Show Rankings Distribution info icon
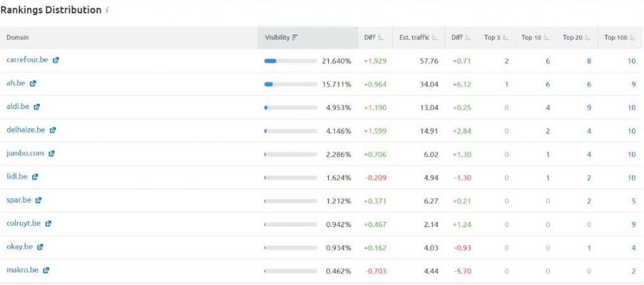This screenshot has width=644, height=285. coord(107,10)
